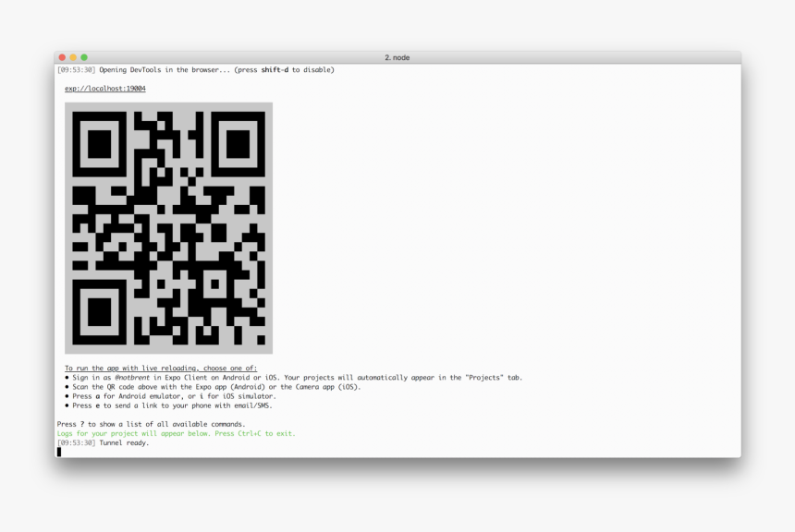The height and width of the screenshot is (532, 795).
Task: Click the green 'Logs for your project' line
Action: 176,434
